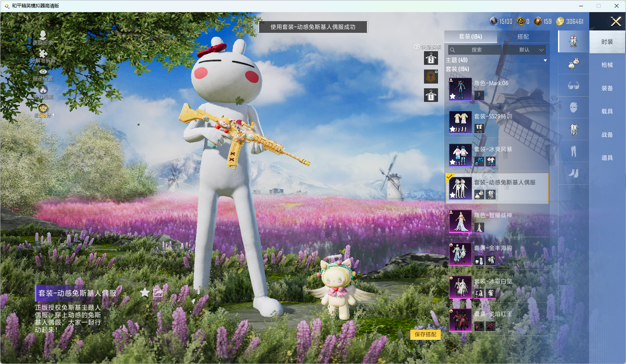Share the outfit using the share icon
The image size is (626, 364).
(158, 293)
